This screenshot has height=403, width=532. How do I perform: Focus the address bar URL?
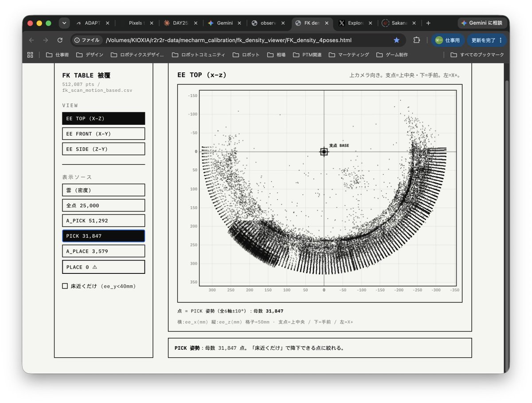[229, 40]
